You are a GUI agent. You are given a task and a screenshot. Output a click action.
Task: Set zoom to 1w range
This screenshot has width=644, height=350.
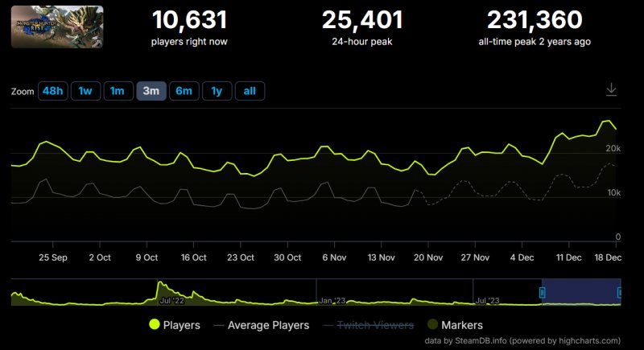pos(85,91)
